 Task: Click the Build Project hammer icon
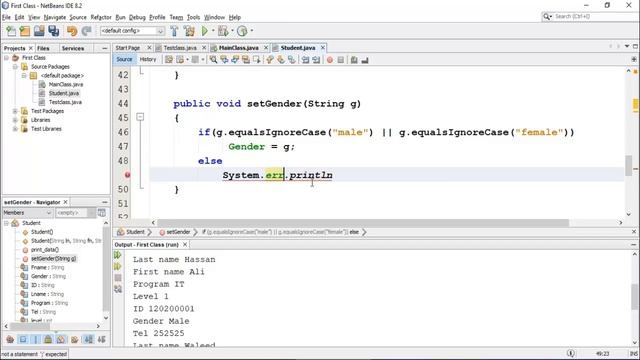point(174,31)
